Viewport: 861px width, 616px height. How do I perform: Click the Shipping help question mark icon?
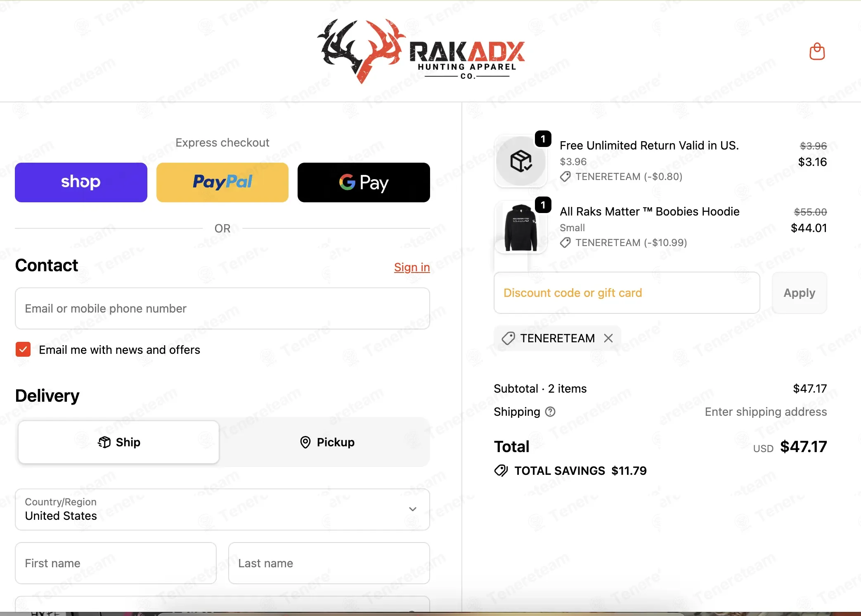point(550,412)
